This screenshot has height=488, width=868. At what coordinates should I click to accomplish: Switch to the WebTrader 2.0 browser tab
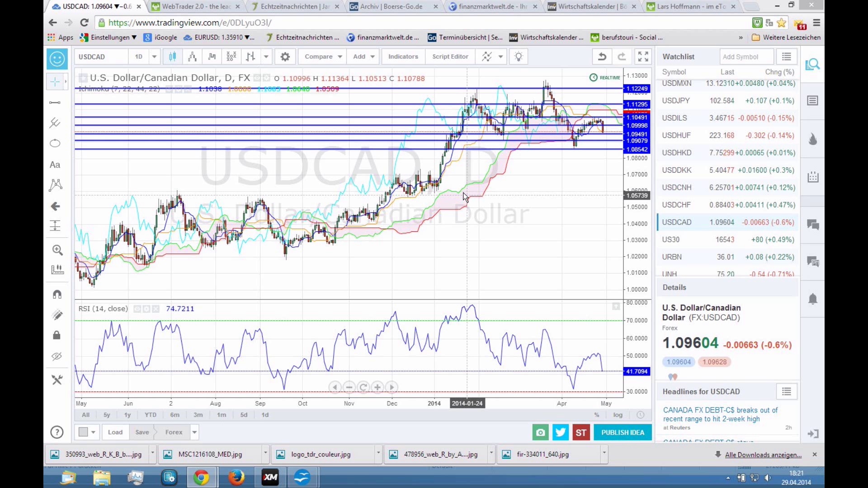196,6
